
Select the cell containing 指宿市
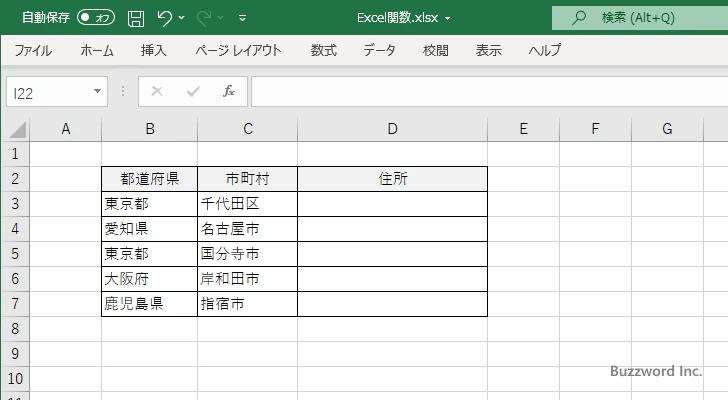click(x=247, y=304)
